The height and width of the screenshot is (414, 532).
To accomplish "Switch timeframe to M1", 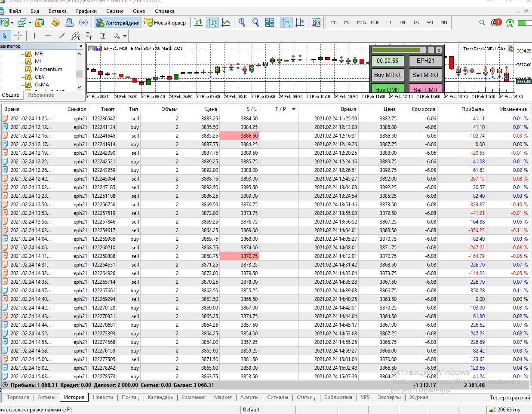I will (x=334, y=22).
